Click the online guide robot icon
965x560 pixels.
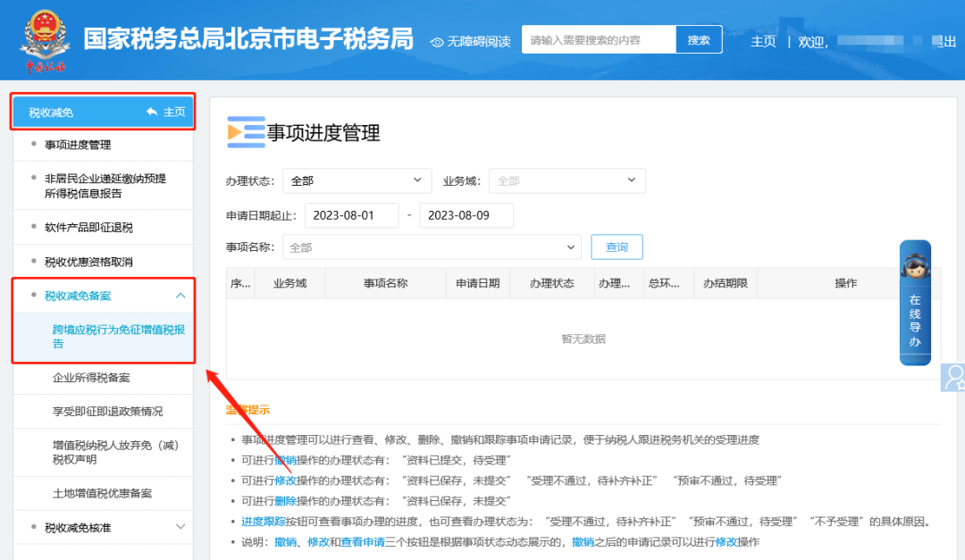click(914, 267)
